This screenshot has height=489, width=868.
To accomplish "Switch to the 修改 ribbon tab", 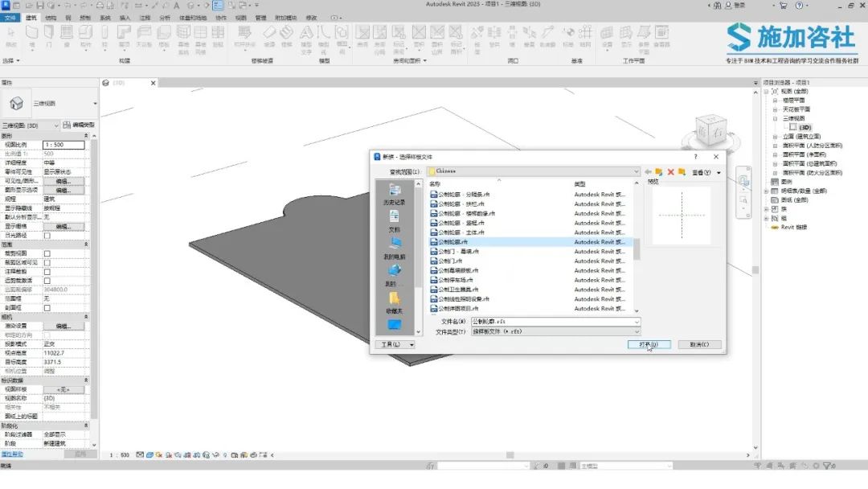I will 312,18.
